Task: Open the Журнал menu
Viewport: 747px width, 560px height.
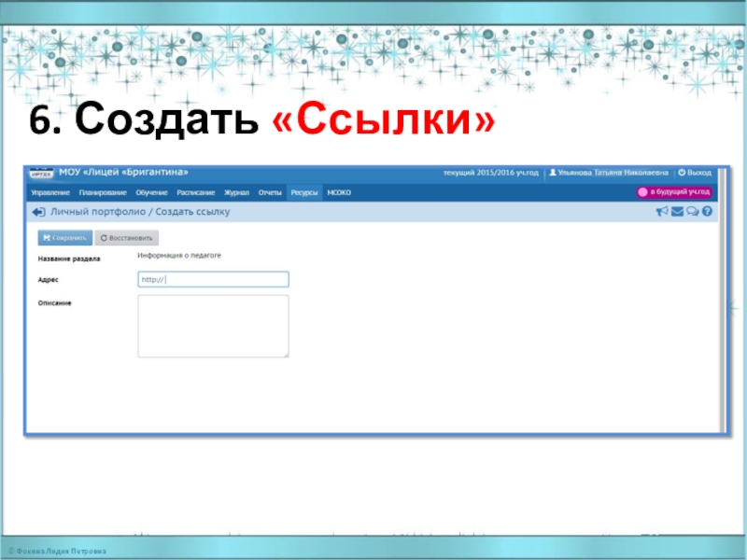Action: click(236, 193)
